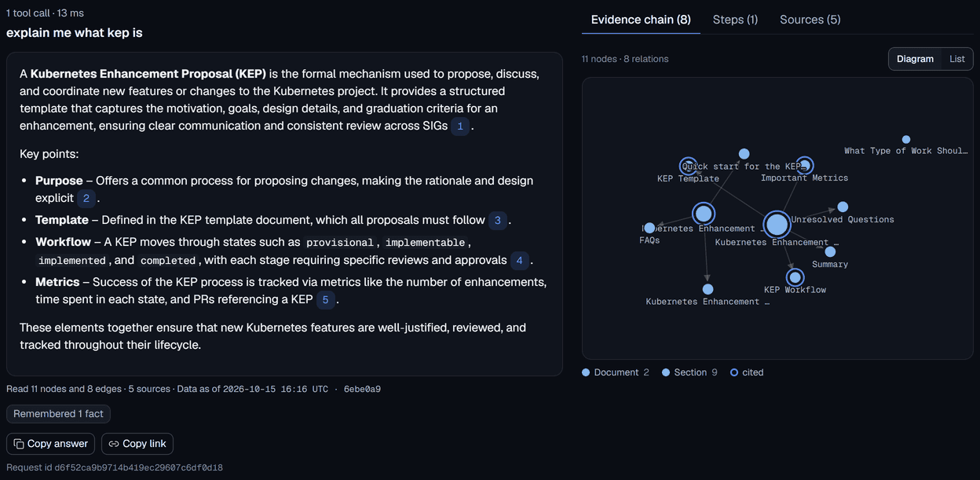
Task: Click the data timestamp 2026-10-15 16:16 UTC
Action: (x=276, y=389)
